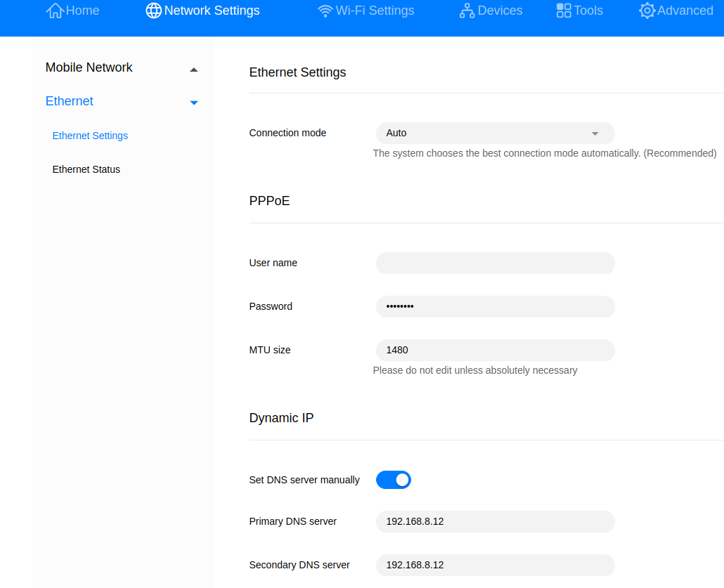724x588 pixels.
Task: Click the Connection mode dropdown arrow
Action: click(x=595, y=134)
